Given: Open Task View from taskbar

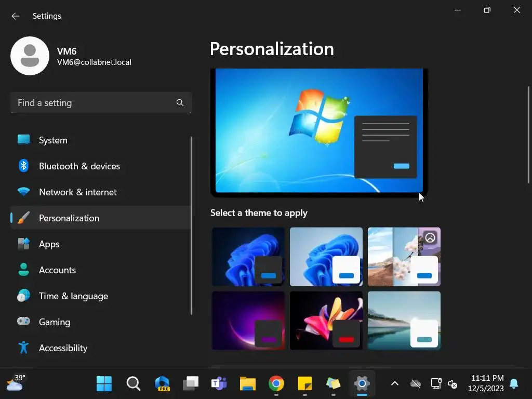Looking at the screenshot, I should pyautogui.click(x=191, y=384).
